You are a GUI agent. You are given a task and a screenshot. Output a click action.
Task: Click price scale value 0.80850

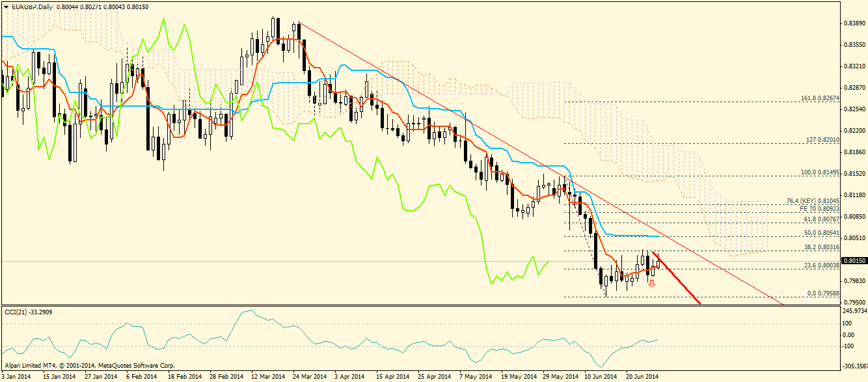point(854,217)
